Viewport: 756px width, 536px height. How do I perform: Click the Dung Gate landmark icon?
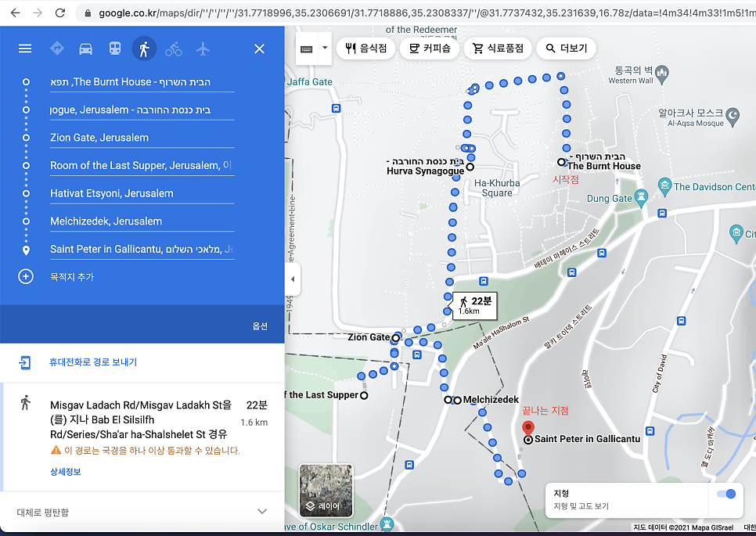point(641,197)
